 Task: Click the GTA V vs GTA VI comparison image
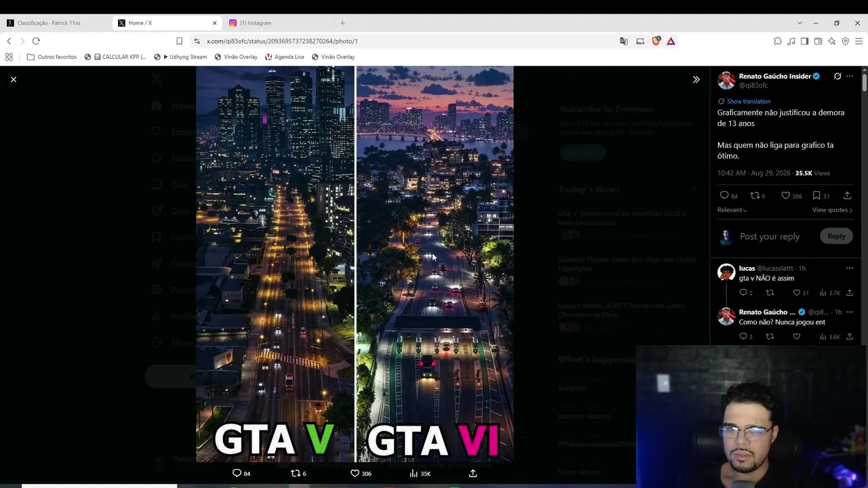tap(355, 264)
